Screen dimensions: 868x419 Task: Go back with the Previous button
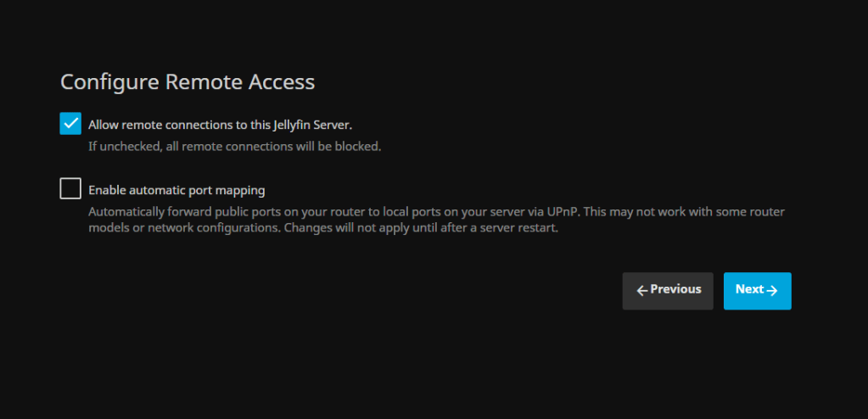(x=668, y=291)
